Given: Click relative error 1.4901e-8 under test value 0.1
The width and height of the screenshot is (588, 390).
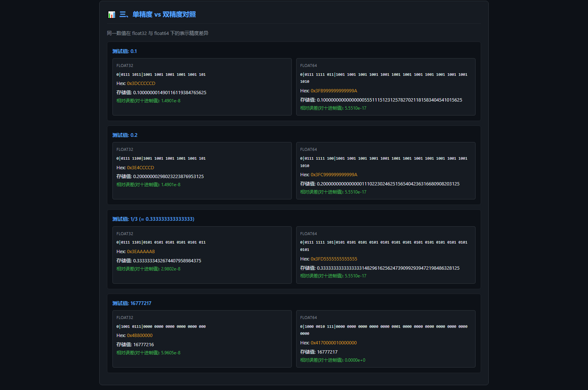Looking at the screenshot, I should click(x=171, y=101).
